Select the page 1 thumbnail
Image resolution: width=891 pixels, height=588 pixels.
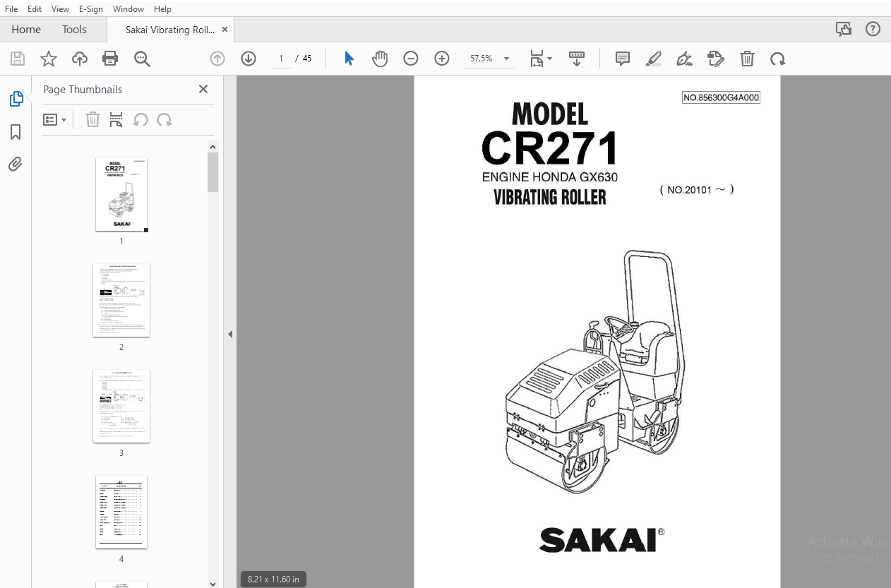tap(121, 194)
